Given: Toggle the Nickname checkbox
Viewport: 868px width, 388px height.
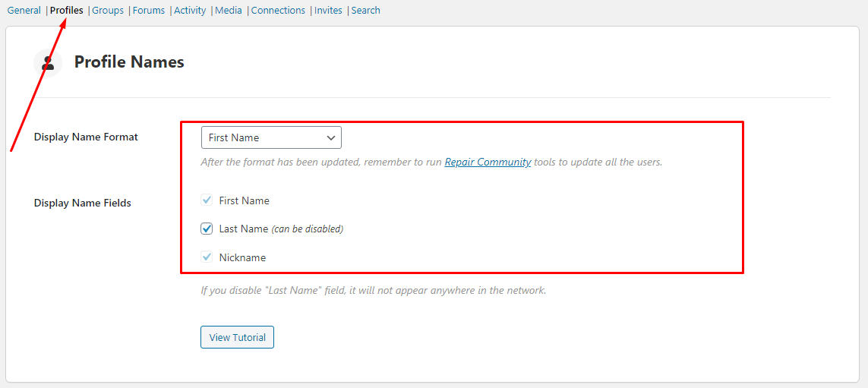Looking at the screenshot, I should point(207,257).
